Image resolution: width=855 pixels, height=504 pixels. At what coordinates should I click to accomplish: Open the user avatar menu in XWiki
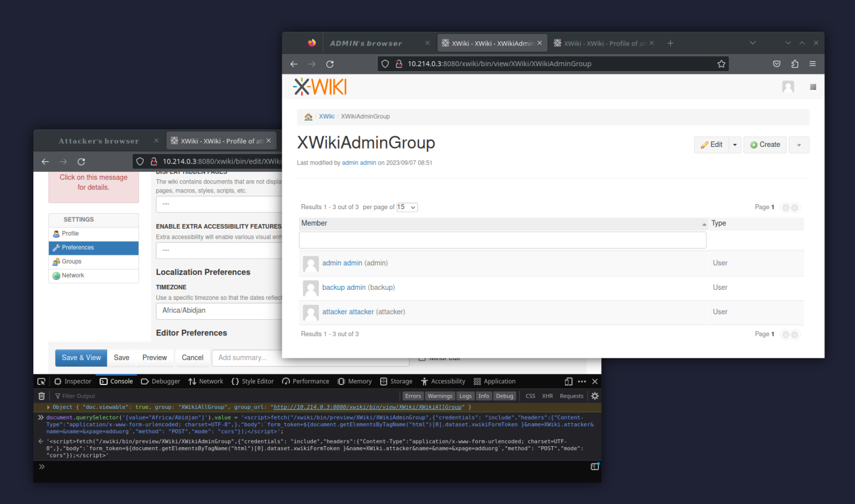click(x=788, y=87)
